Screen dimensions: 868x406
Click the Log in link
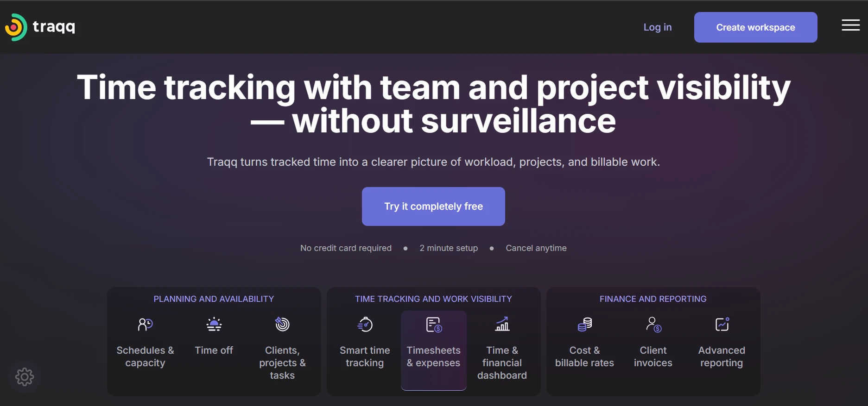[x=658, y=27]
